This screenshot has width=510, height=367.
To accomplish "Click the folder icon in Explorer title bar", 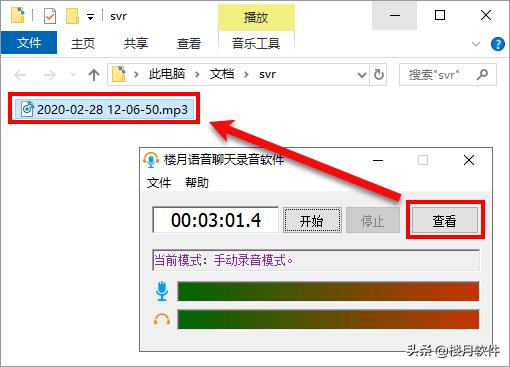I will pos(17,15).
